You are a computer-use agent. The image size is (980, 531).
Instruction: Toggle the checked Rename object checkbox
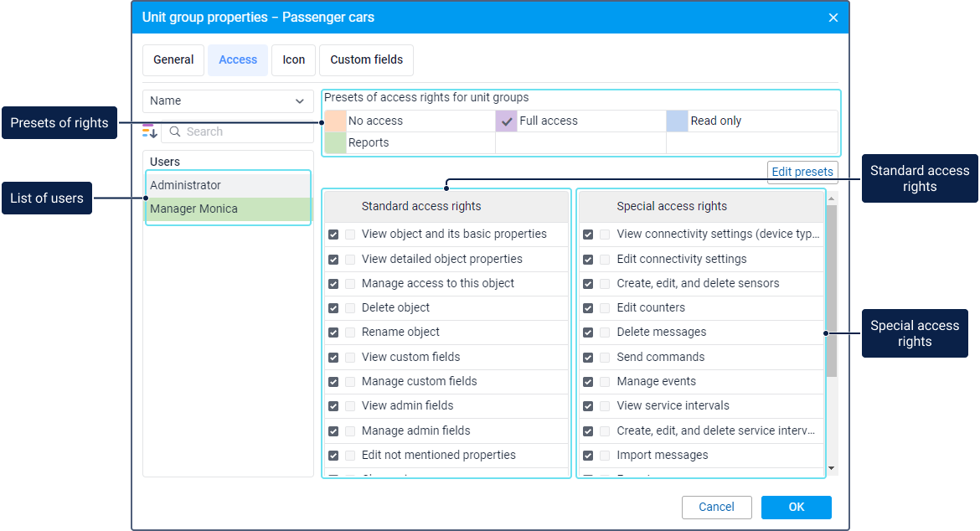333,333
